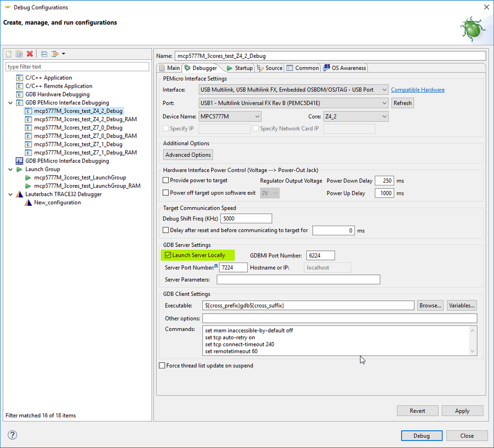Click the Debug button

421,436
